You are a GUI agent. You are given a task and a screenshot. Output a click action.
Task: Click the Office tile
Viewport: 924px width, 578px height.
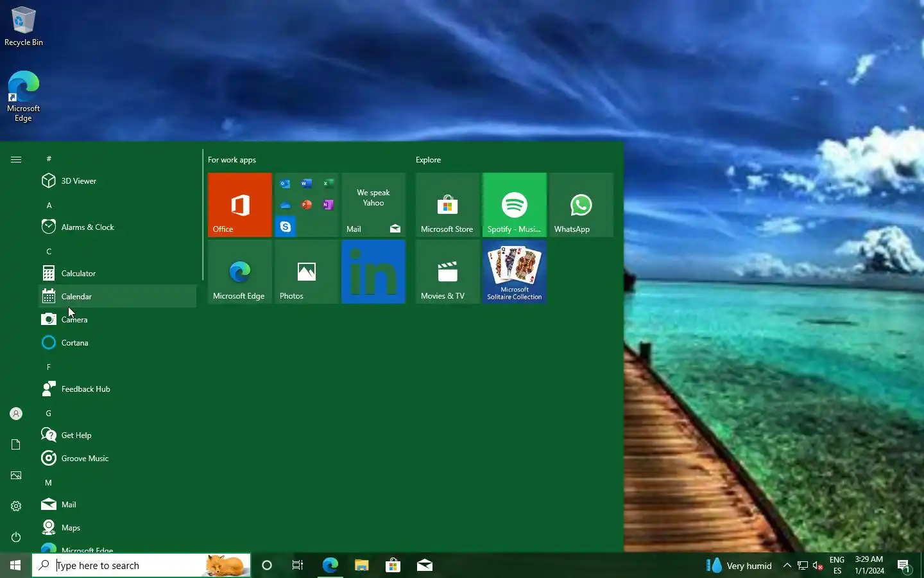(x=240, y=205)
